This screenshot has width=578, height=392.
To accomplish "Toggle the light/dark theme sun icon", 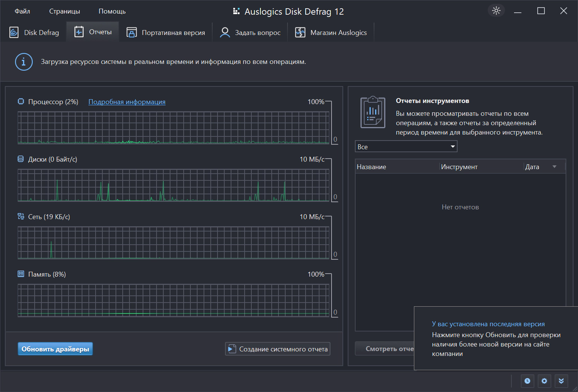I will pyautogui.click(x=496, y=11).
